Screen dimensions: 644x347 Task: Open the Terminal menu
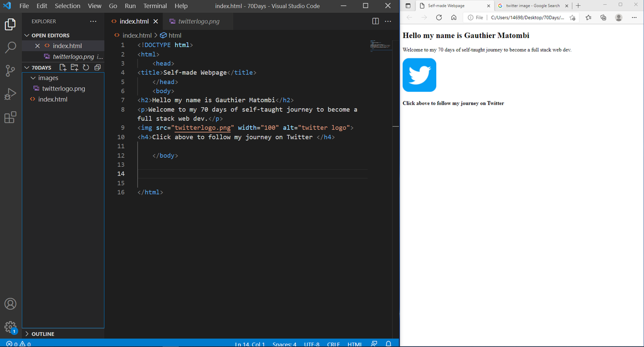click(155, 6)
